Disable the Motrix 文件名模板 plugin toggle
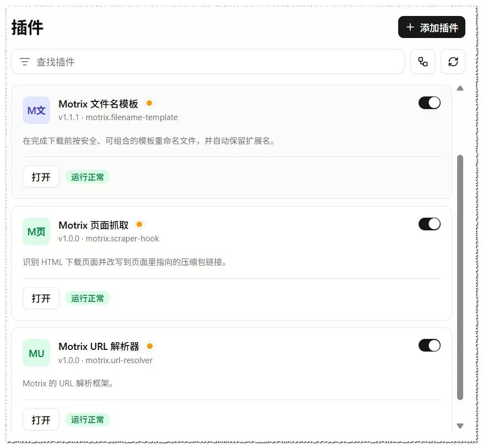Viewport: 483px width, 448px height. (430, 103)
